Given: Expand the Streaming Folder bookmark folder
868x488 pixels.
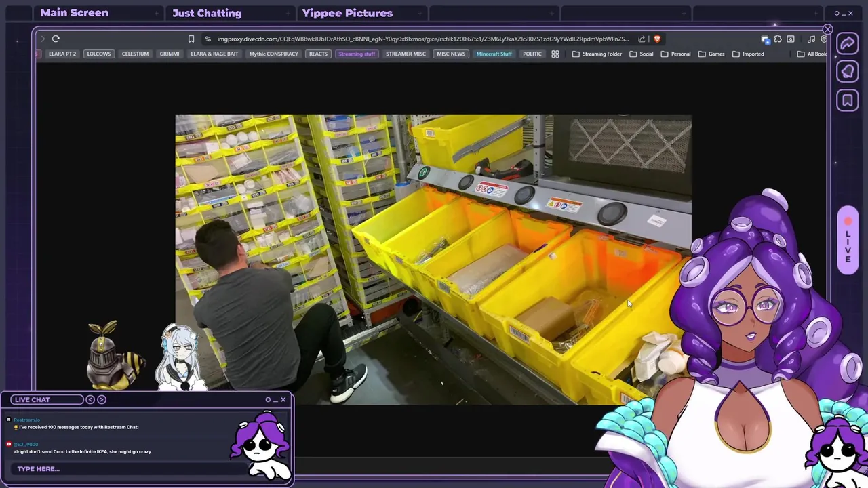Looking at the screenshot, I should (597, 54).
